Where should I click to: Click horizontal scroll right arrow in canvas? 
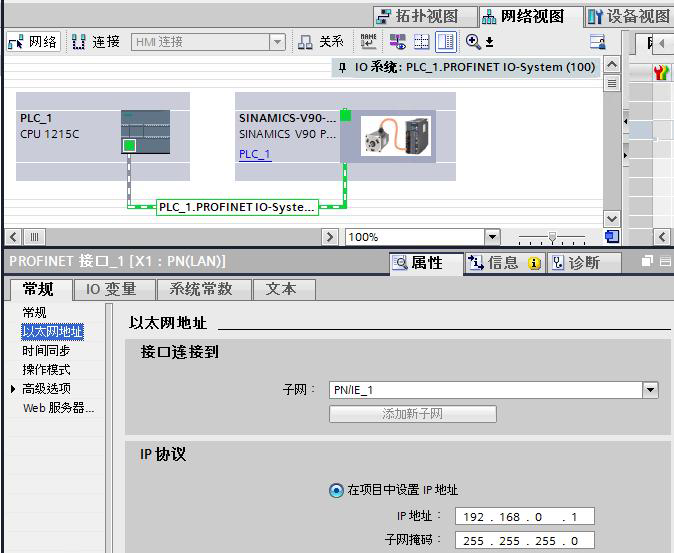coord(330,237)
